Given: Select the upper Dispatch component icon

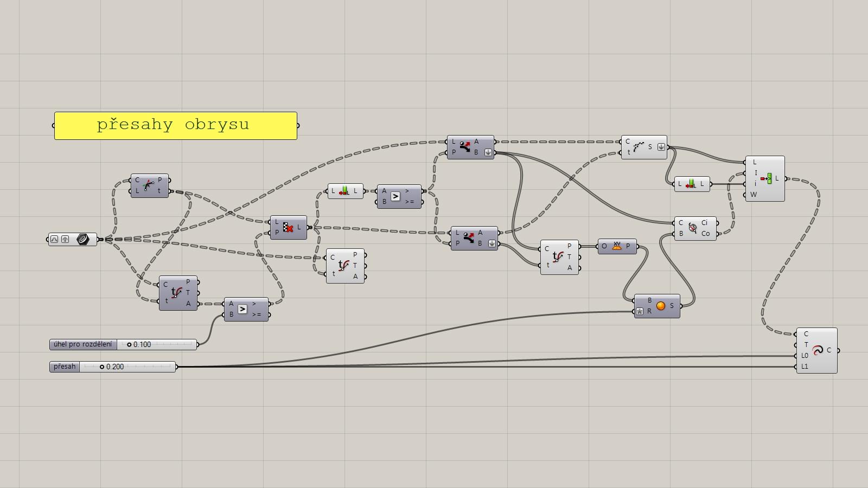Looking at the screenshot, I should click(x=465, y=147).
